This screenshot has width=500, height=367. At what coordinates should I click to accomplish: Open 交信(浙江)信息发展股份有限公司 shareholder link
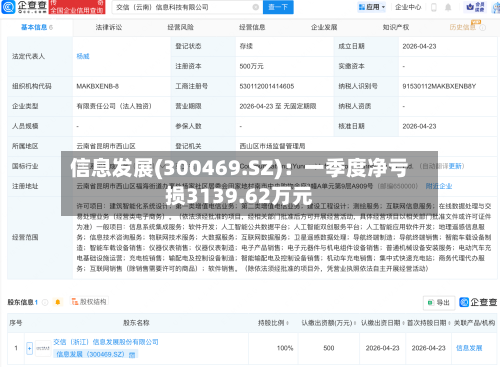pos(106,342)
